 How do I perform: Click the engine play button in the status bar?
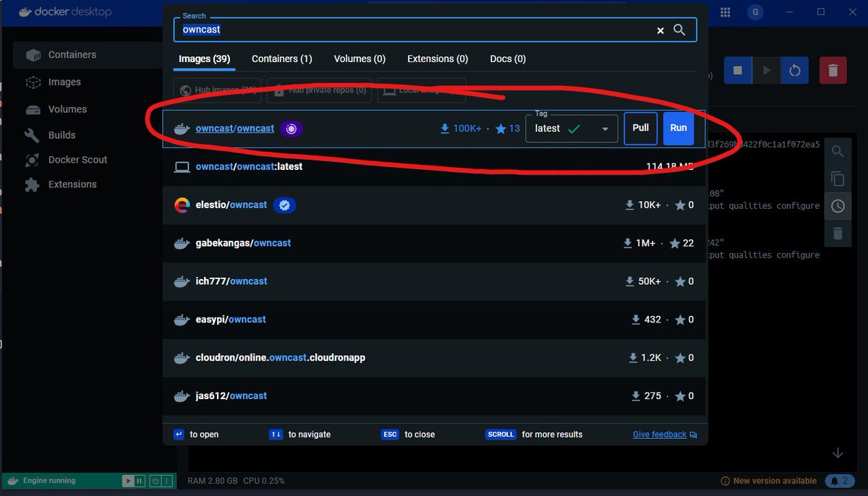coord(128,481)
